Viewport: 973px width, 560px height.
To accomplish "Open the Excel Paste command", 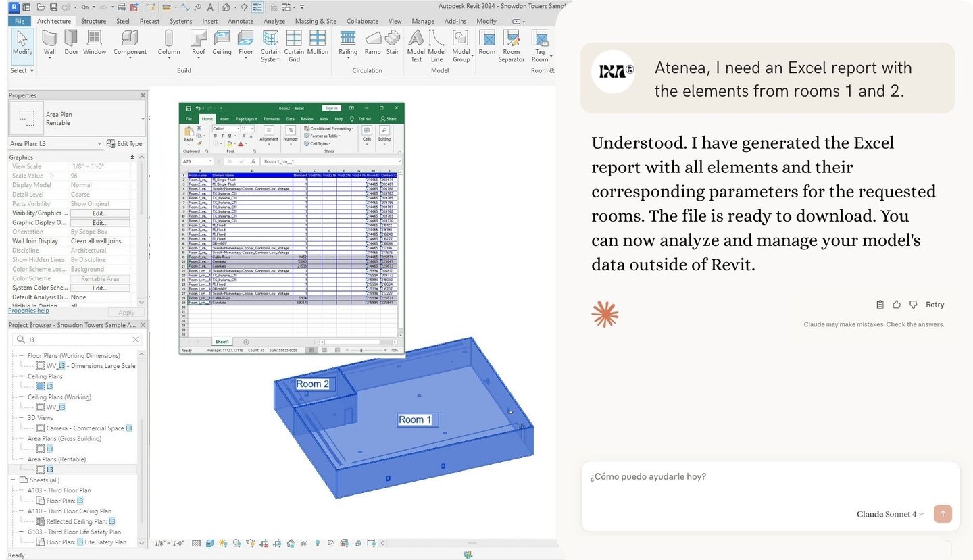I will point(189,136).
